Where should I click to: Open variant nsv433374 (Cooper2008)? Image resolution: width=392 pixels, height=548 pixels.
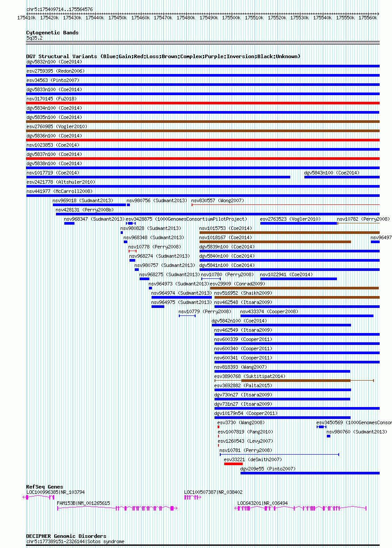click(307, 316)
